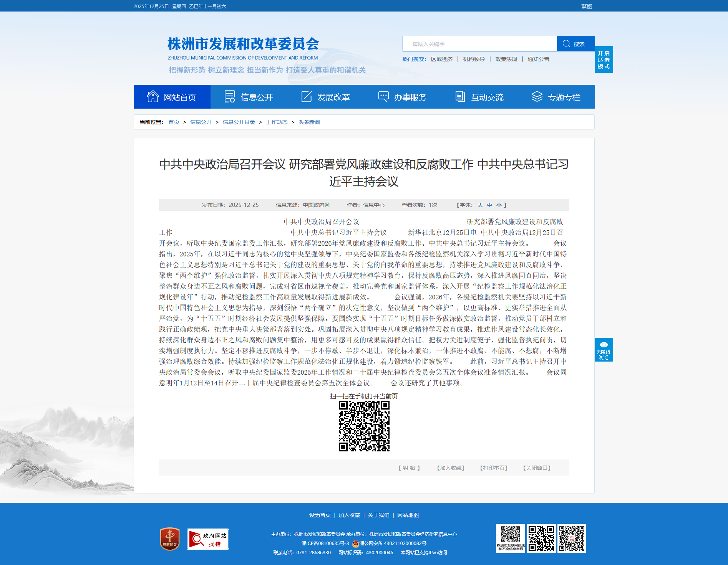Click the 发展改革 pencil icon
The image size is (728, 565).
pyautogui.click(x=307, y=97)
